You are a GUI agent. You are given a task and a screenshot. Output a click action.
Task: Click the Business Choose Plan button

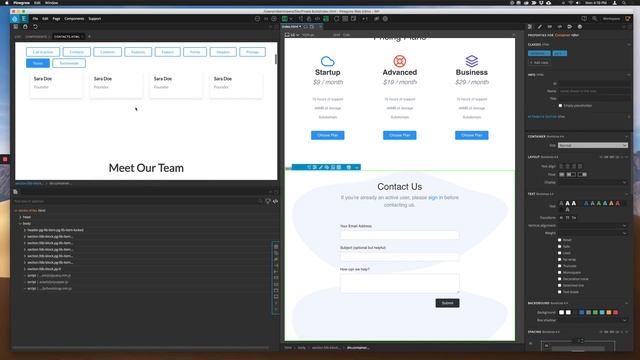click(471, 135)
